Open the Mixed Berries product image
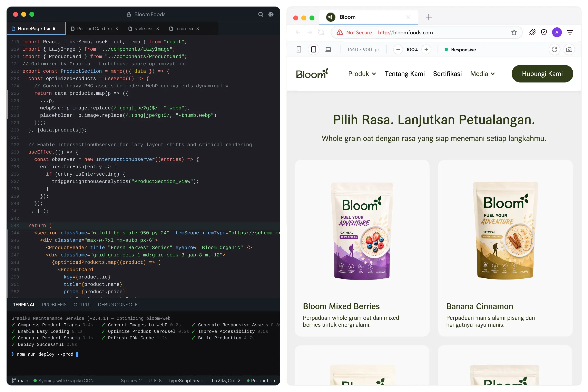Screen dimensions: 588x392 (x=362, y=231)
